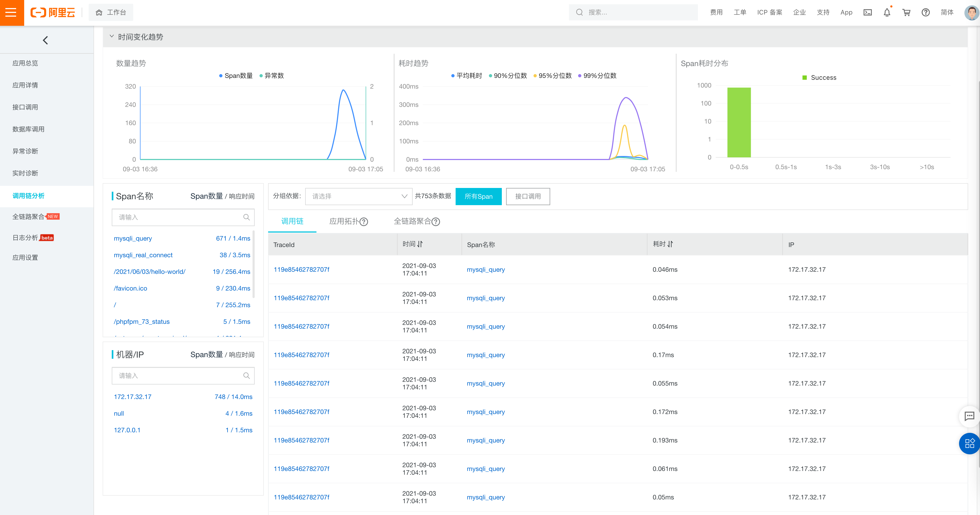Click the search icon in Span名称 filter

click(x=247, y=217)
